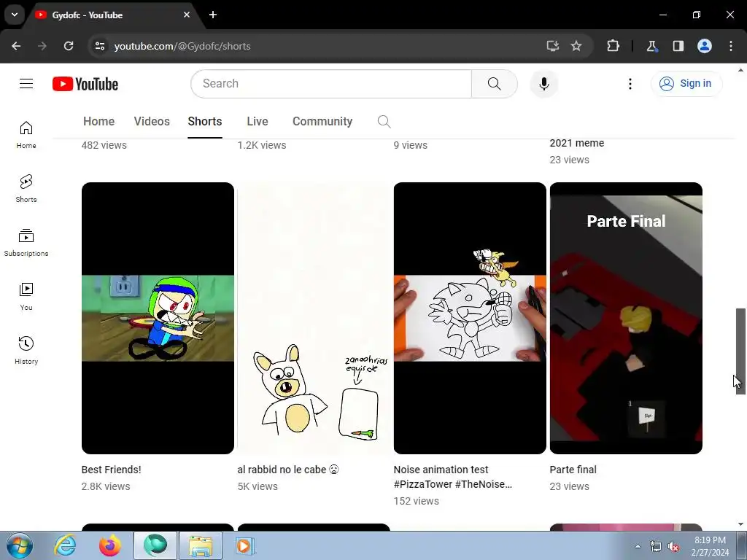Switch to channel Videos tab
The image size is (747, 560).
click(152, 122)
